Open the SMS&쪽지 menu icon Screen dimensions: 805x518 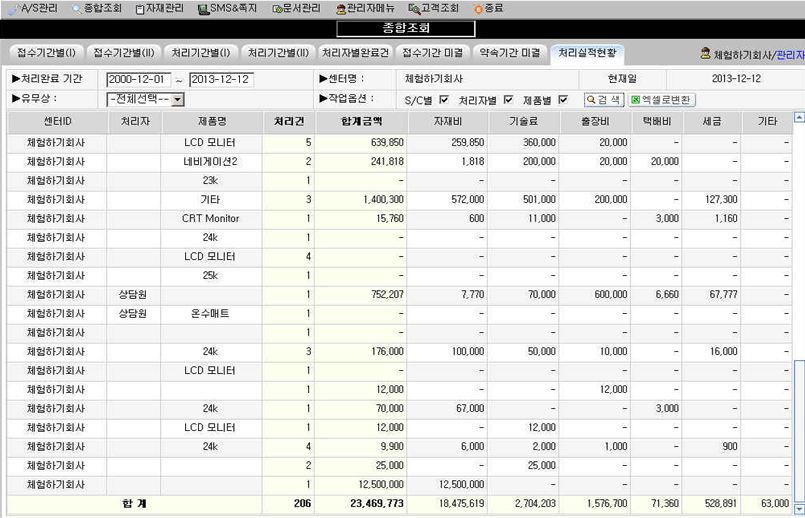(203, 8)
